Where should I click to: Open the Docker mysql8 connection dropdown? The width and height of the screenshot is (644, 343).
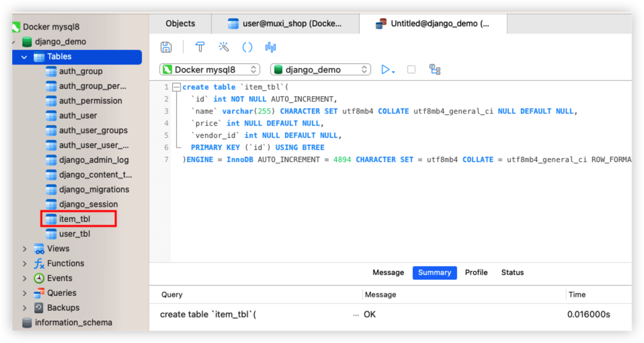pyautogui.click(x=209, y=69)
